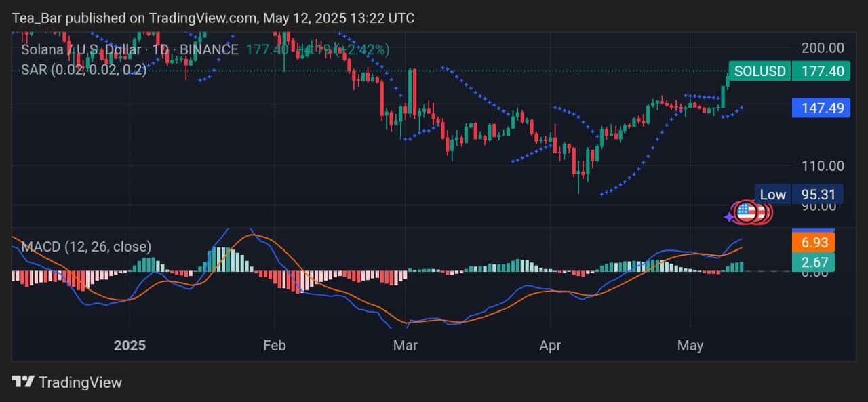The width and height of the screenshot is (868, 402).
Task: Click the Low 95.31 price label
Action: pos(800,195)
